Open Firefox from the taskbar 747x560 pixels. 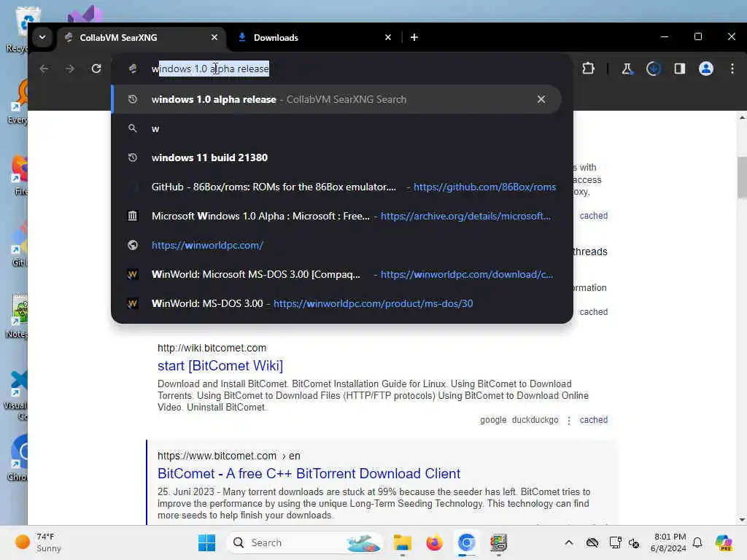[435, 542]
